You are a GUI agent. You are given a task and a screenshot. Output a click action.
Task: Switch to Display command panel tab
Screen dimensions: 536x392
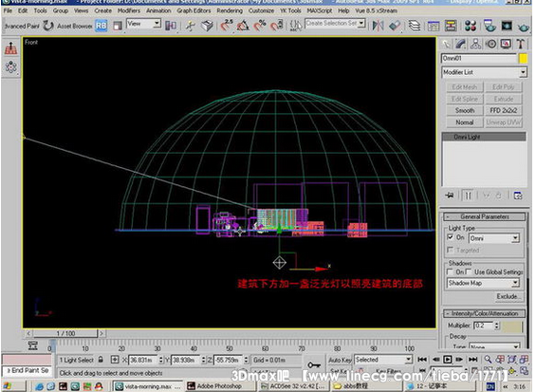point(506,44)
